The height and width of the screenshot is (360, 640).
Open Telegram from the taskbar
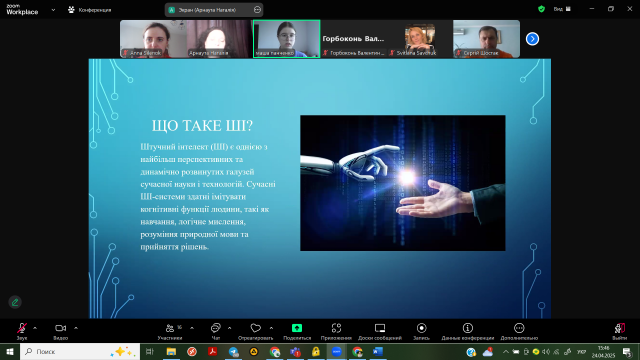coord(233,351)
